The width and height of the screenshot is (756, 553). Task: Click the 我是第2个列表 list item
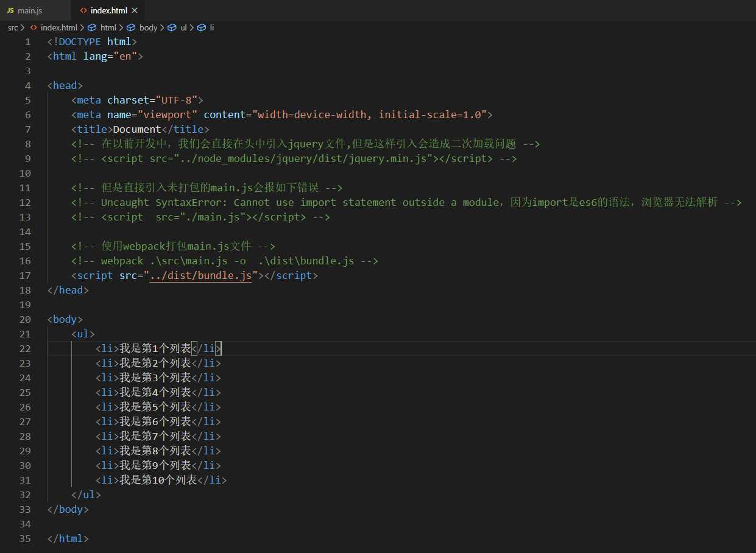click(158, 363)
